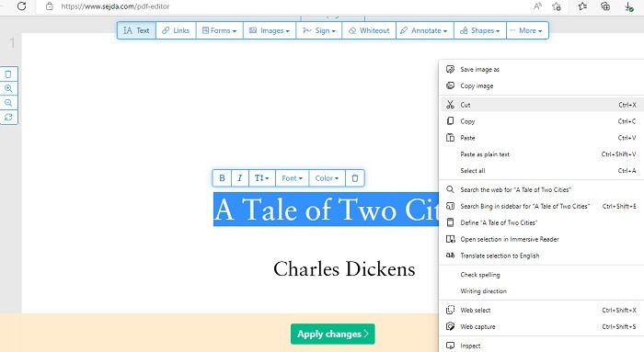Open the Links tool
The height and width of the screenshot is (352, 644).
coord(176,30)
